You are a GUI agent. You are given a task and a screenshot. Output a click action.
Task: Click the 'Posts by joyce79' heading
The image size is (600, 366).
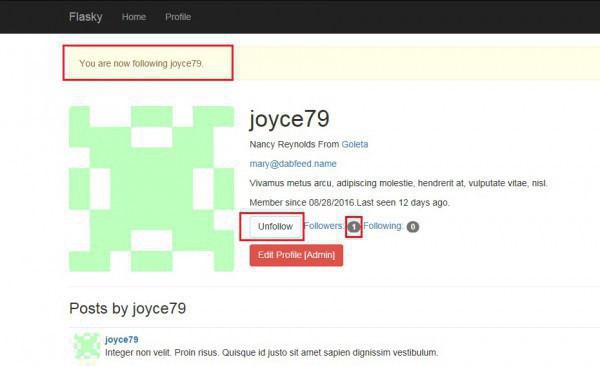[127, 308]
